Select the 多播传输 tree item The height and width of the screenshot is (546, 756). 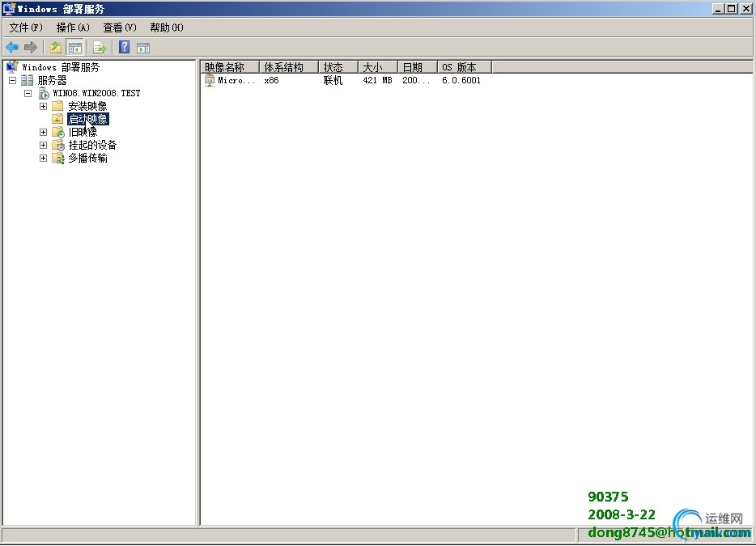[x=87, y=158]
